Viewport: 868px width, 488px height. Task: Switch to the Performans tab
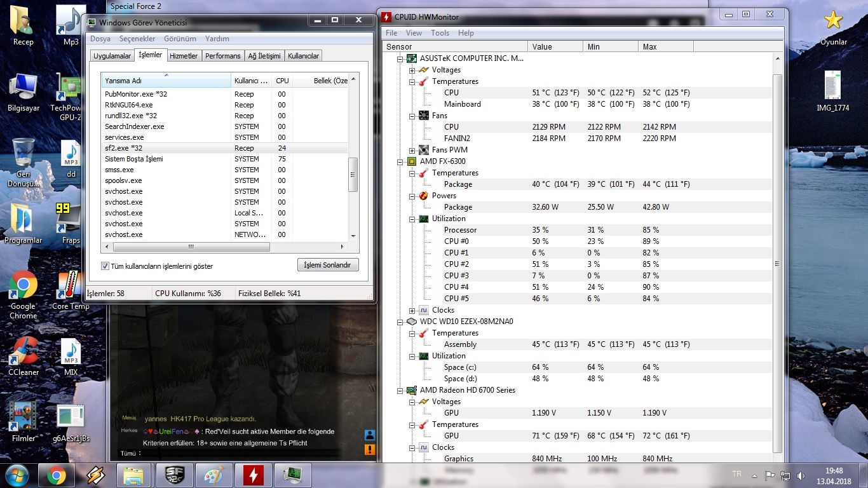tap(223, 56)
